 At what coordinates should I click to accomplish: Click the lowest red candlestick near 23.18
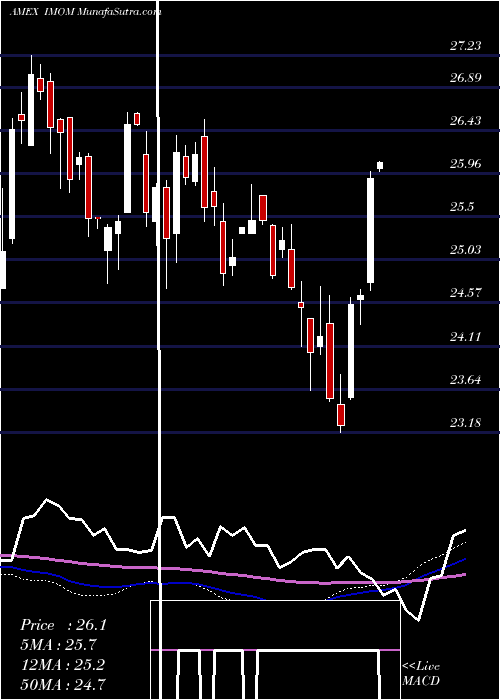pos(341,414)
